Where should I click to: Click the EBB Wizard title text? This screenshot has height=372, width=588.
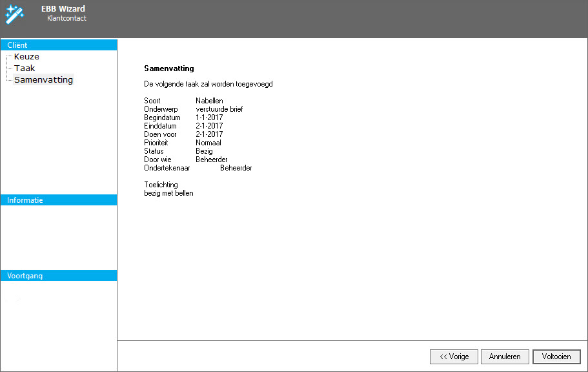[63, 9]
